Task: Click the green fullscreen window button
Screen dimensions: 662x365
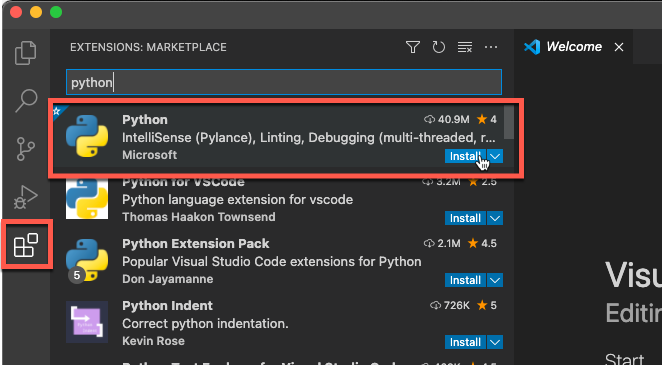Action: point(56,12)
